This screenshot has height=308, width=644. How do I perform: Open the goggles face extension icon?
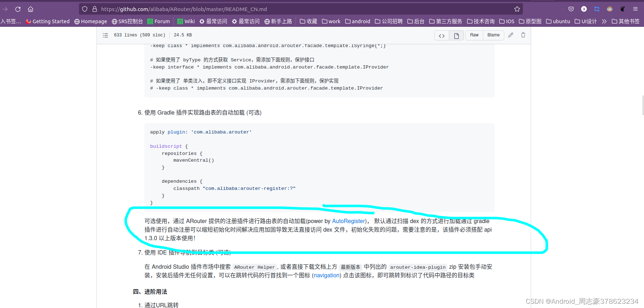pyautogui.click(x=610, y=9)
